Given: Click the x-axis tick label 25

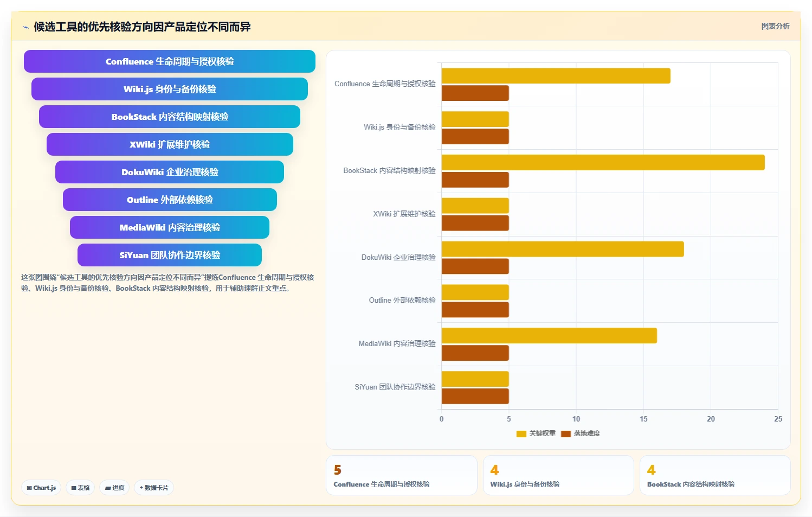Looking at the screenshot, I should coord(778,419).
